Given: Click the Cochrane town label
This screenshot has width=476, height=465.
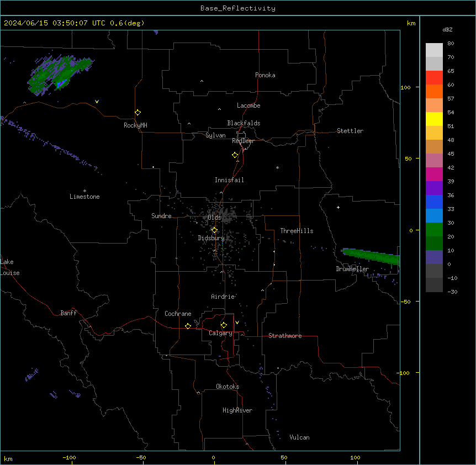Looking at the screenshot, I should pyautogui.click(x=178, y=314).
